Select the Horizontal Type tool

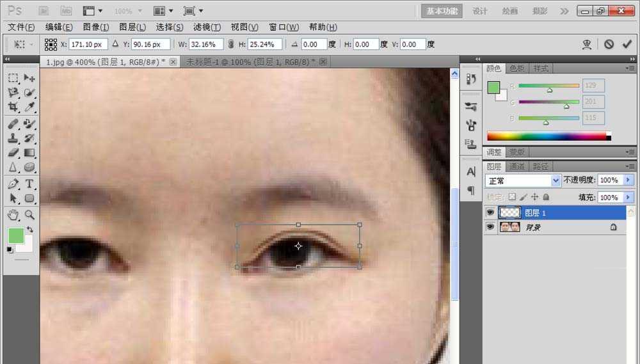point(29,184)
